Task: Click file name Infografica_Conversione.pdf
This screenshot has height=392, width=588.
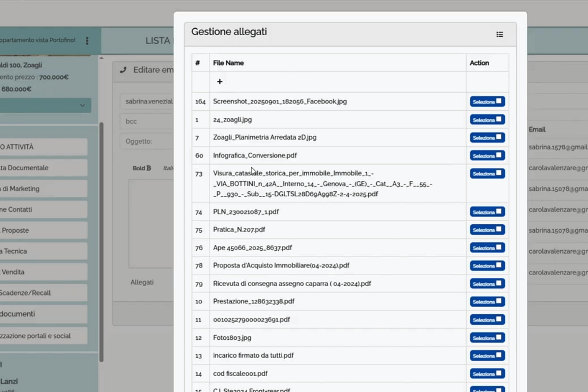Action: coord(255,155)
